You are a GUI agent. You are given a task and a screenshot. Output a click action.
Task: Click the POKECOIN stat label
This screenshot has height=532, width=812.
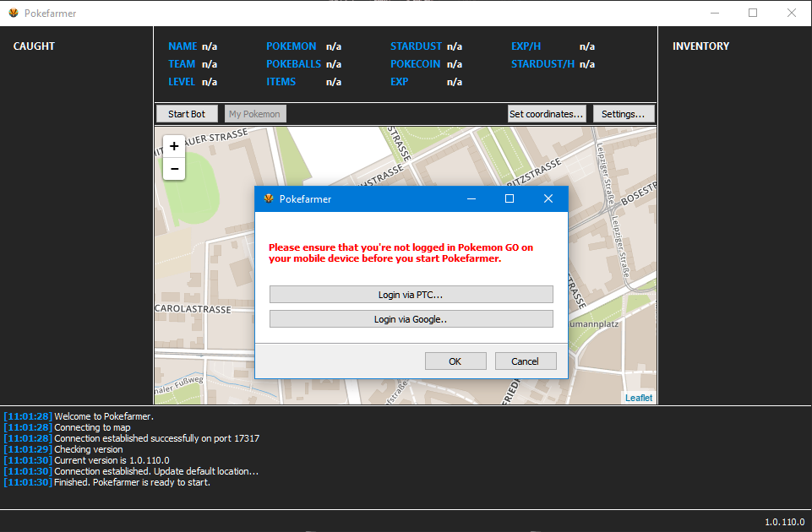415,63
